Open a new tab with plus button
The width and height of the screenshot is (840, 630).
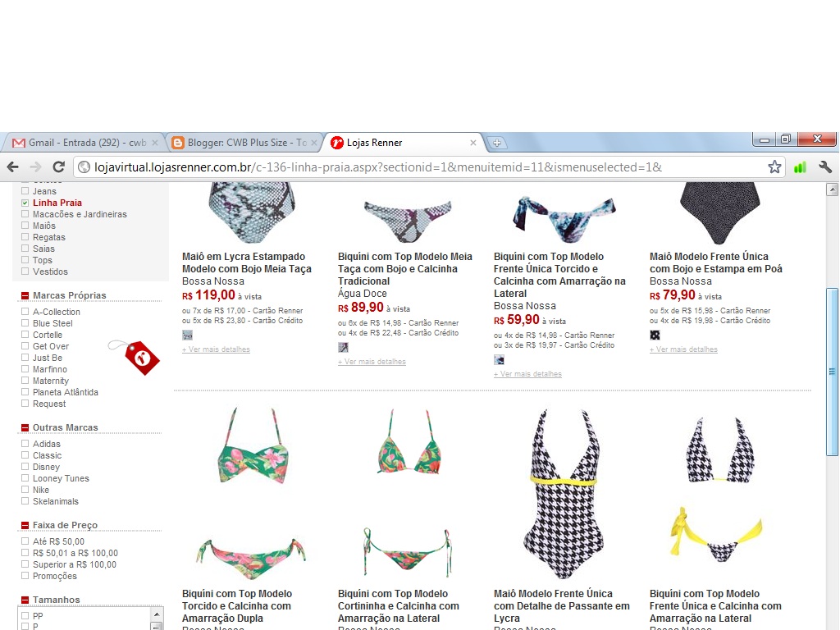click(496, 143)
